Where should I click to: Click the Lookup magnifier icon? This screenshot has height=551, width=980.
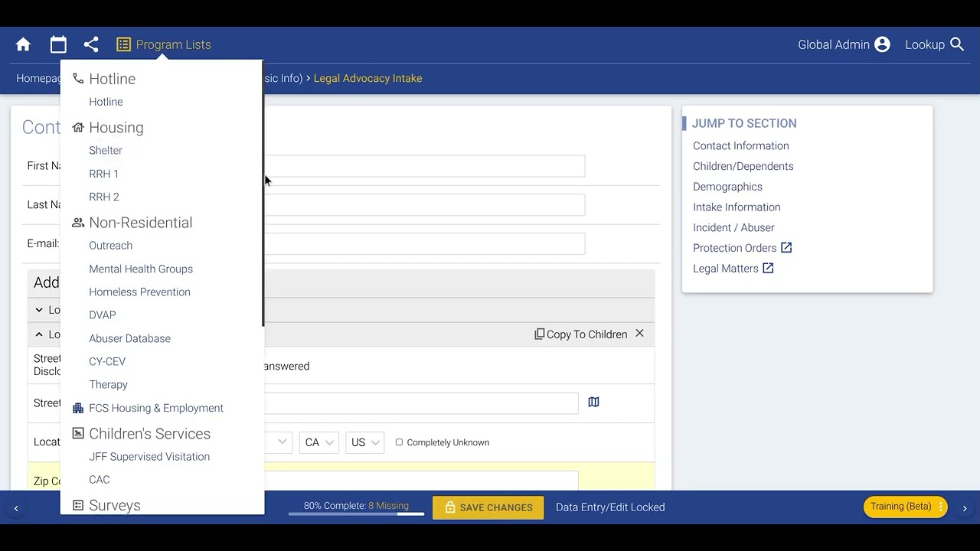[957, 44]
